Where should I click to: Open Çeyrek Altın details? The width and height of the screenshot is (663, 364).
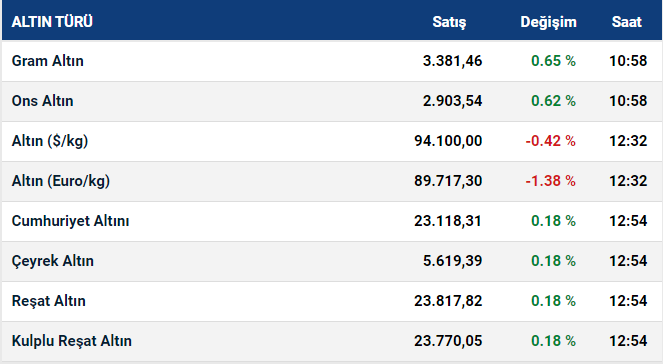click(52, 261)
